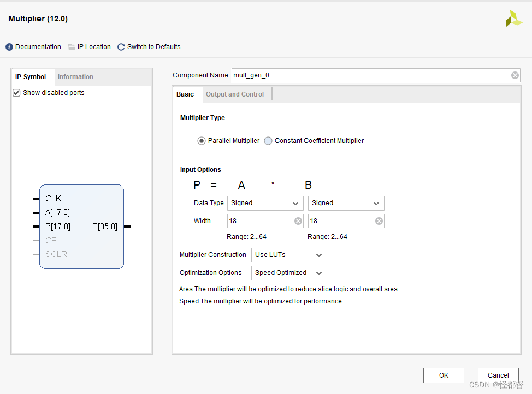Click the IP Location folder icon
The height and width of the screenshot is (394, 532).
(71, 47)
